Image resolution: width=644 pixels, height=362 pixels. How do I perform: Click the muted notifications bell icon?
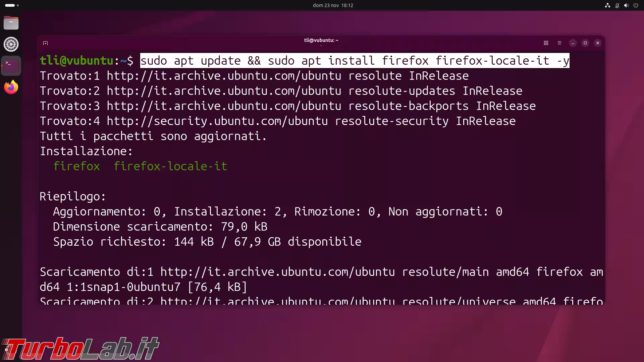point(617,5)
